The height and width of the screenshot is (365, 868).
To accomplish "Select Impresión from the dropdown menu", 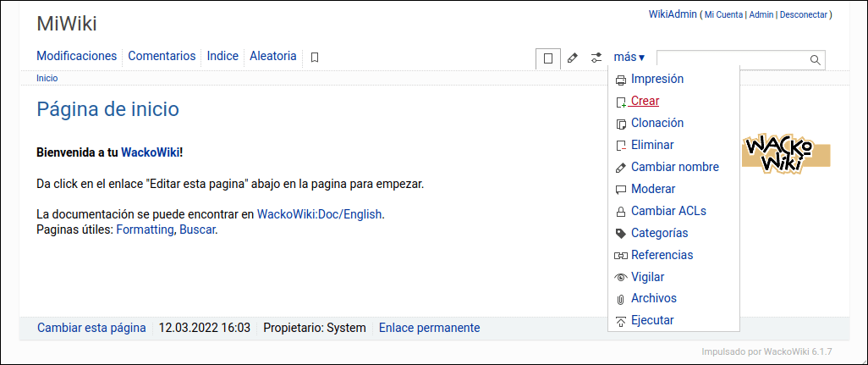I will tap(656, 79).
